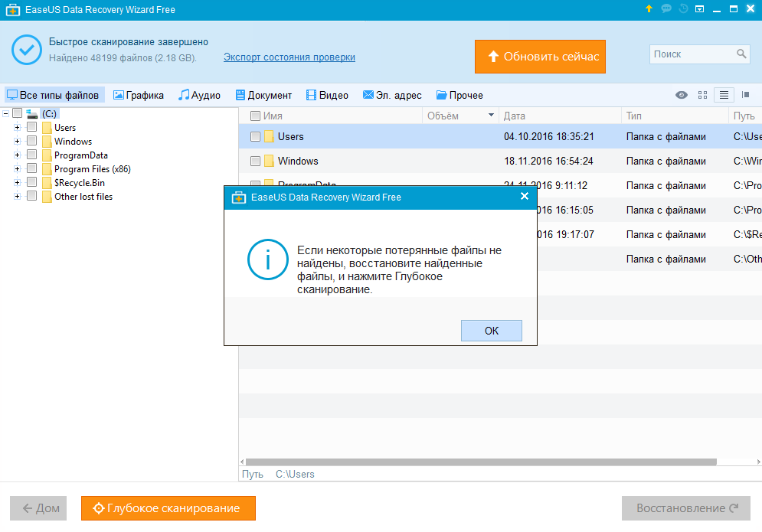Viewport: 762px width, 532px height.
Task: Toggle the preview eye icon
Action: (681, 95)
